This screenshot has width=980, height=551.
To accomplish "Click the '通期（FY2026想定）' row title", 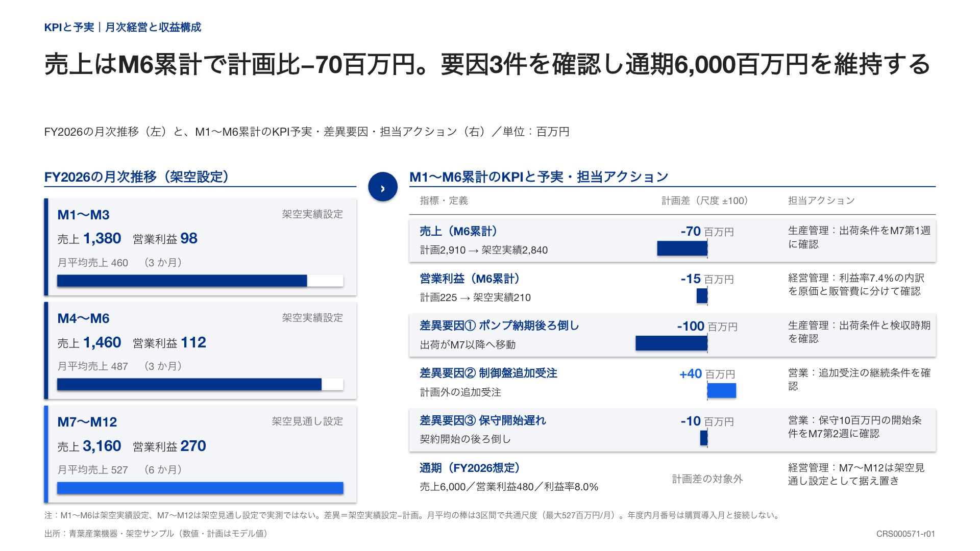I will (x=470, y=468).
